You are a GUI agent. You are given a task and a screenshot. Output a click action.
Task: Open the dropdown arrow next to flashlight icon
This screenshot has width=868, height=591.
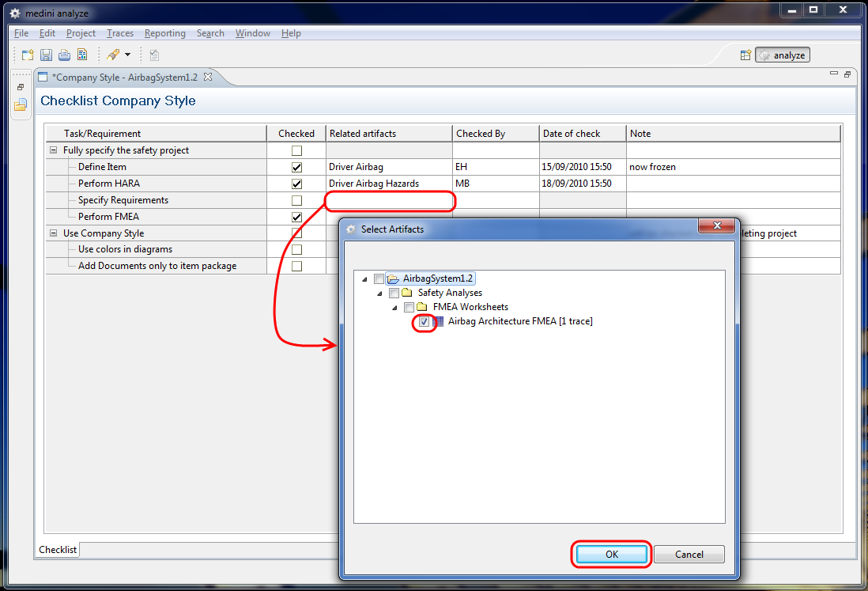(128, 55)
